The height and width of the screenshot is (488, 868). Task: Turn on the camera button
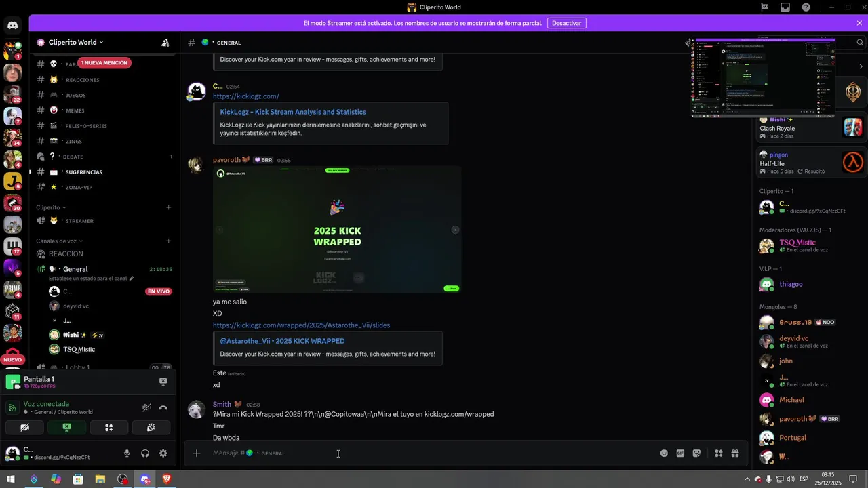25,428
